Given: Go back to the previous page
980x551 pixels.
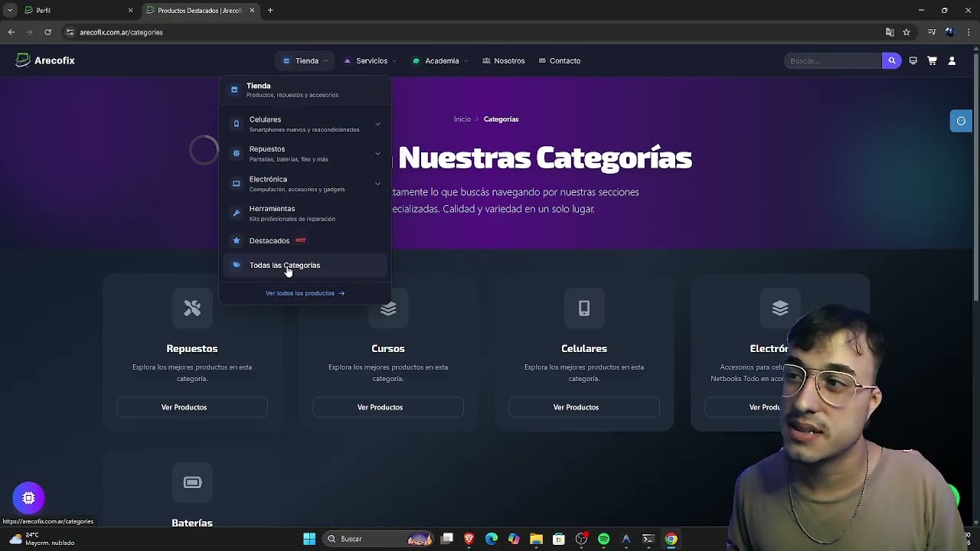Looking at the screenshot, I should (x=11, y=32).
